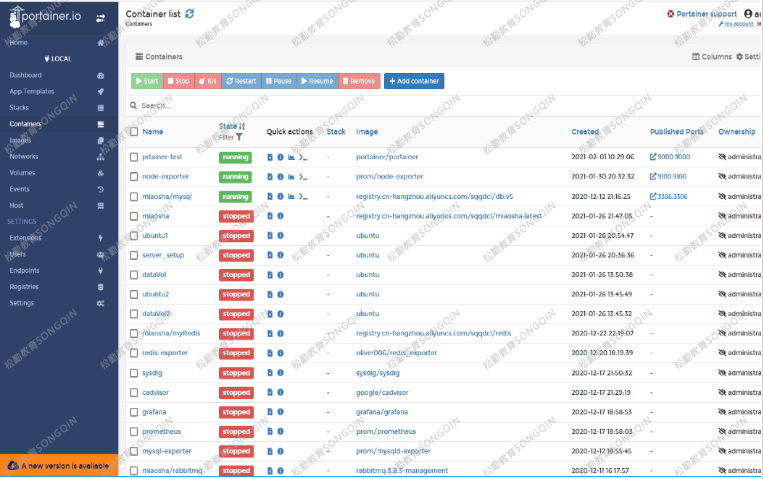Open the 9000:9000 published port link
This screenshot has width=763, height=479.
[x=670, y=157]
